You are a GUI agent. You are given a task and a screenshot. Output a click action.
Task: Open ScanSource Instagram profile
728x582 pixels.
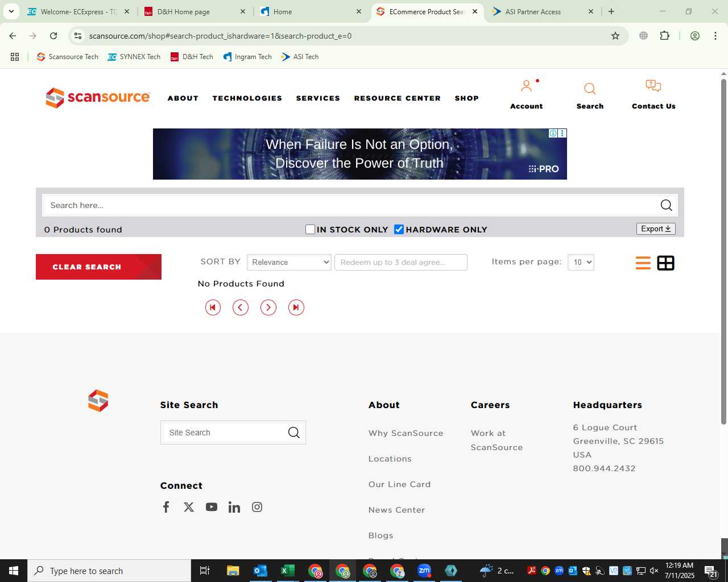[x=257, y=507]
